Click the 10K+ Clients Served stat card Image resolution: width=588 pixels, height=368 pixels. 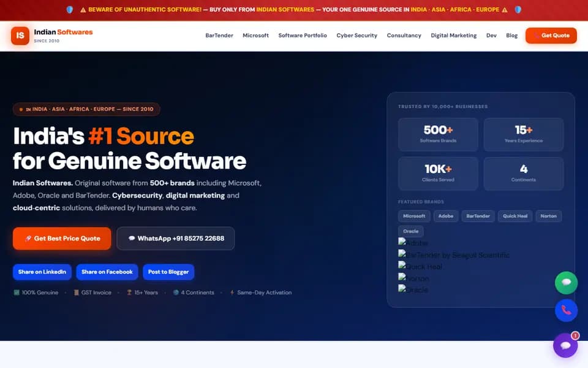pyautogui.click(x=438, y=174)
